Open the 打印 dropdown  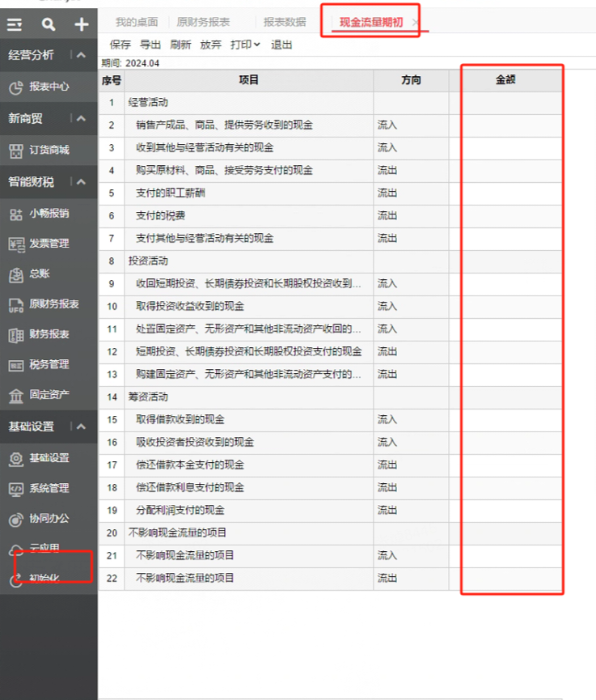(x=245, y=45)
